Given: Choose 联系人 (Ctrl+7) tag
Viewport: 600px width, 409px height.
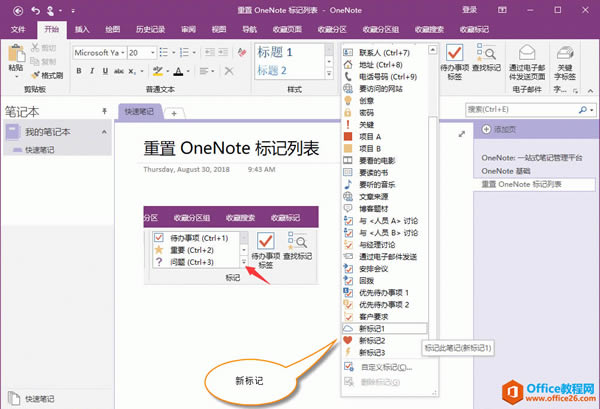Looking at the screenshot, I should [x=384, y=53].
